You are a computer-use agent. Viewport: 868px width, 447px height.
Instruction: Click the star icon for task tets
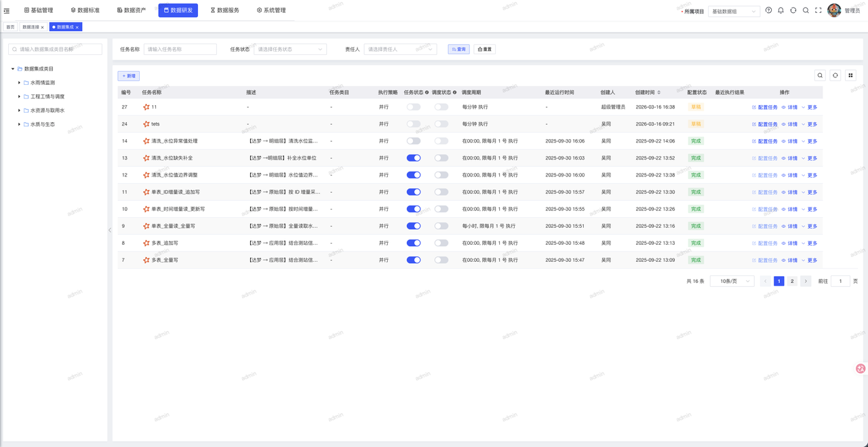[146, 124]
